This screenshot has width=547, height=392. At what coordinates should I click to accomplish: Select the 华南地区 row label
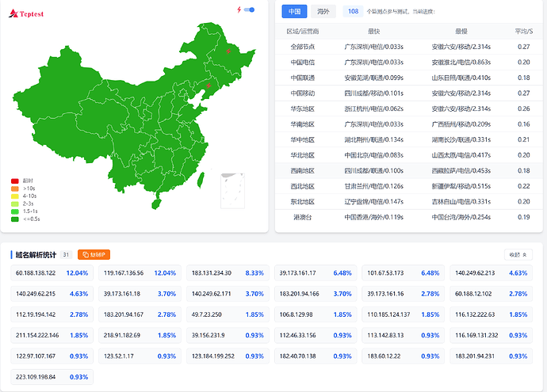[303, 124]
